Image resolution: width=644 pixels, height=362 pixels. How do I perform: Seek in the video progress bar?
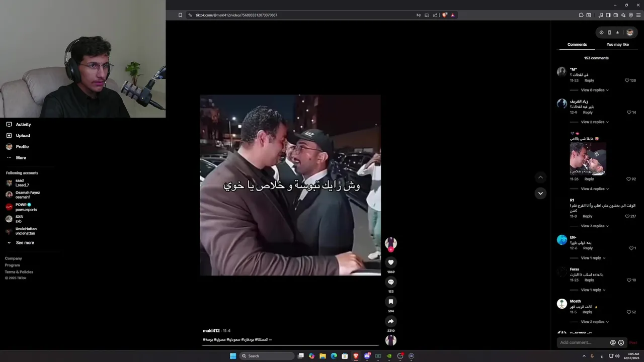(x=291, y=345)
